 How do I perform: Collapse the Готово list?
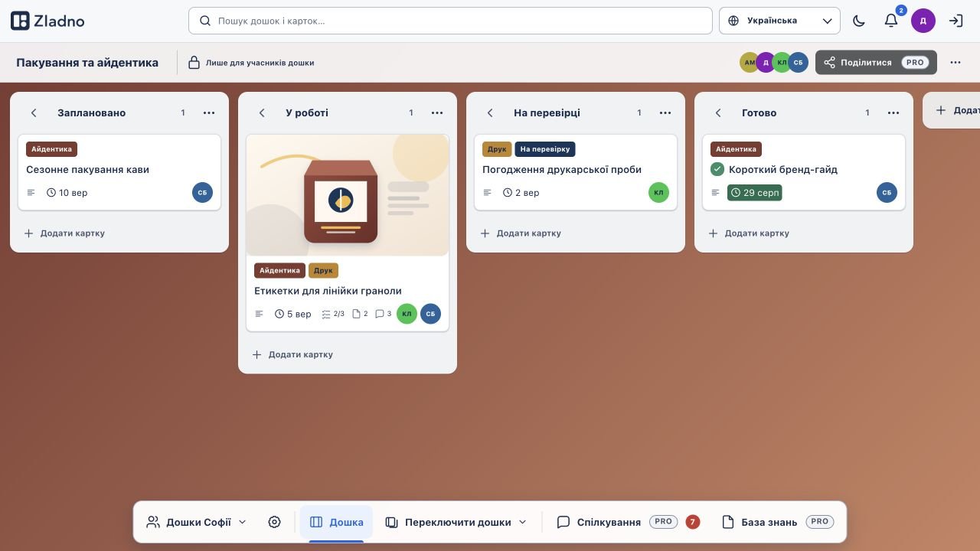click(x=718, y=112)
